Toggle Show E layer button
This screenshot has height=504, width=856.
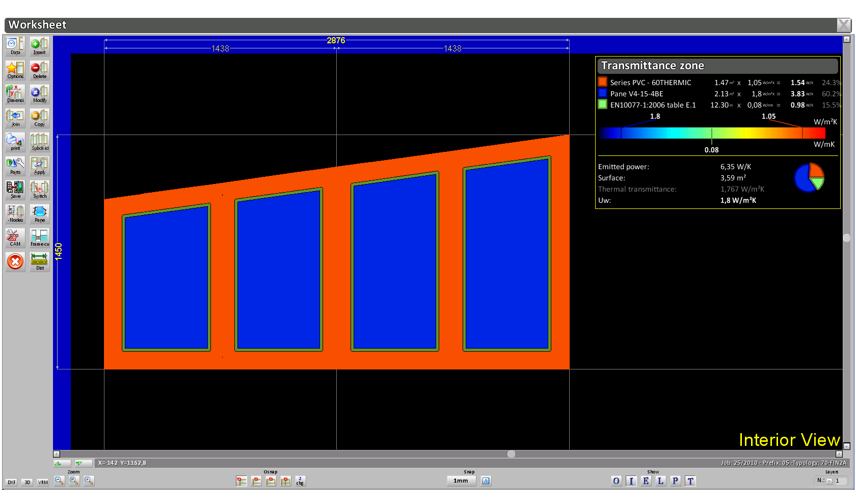[646, 481]
